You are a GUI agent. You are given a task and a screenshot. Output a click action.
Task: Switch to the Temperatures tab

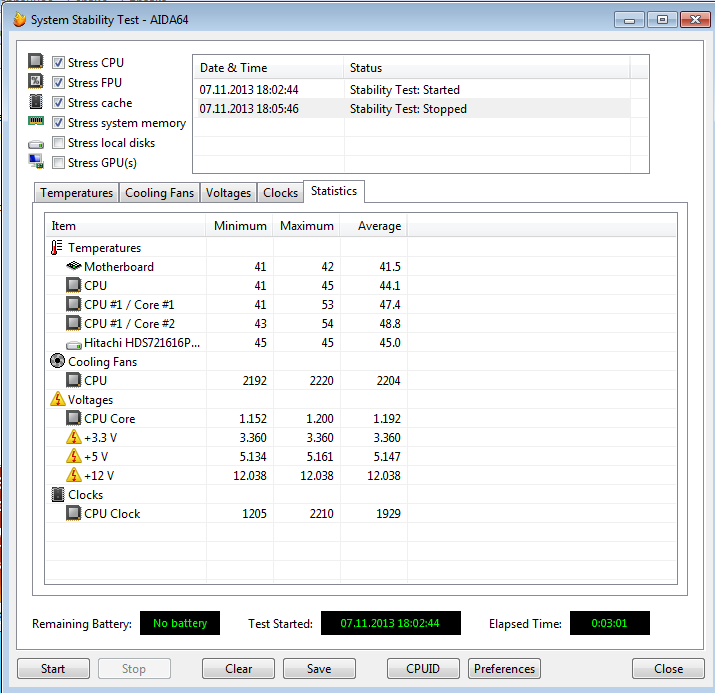point(76,193)
